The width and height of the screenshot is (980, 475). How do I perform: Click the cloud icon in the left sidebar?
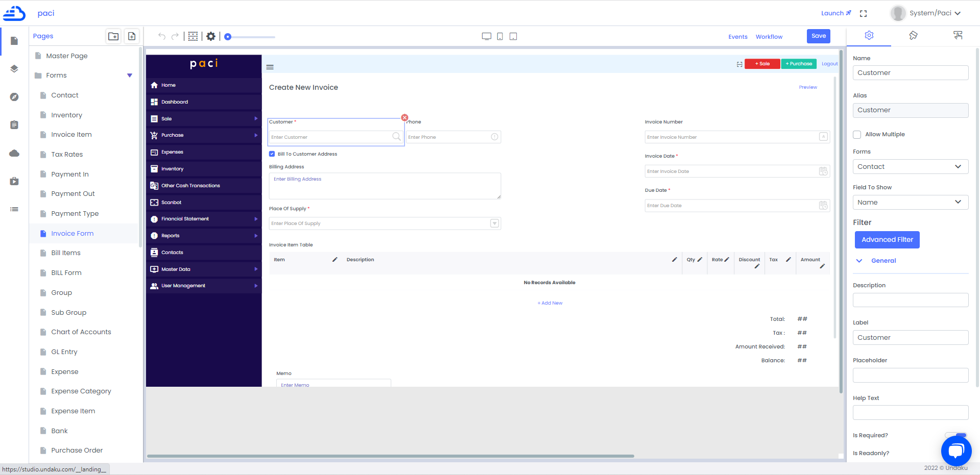[14, 153]
